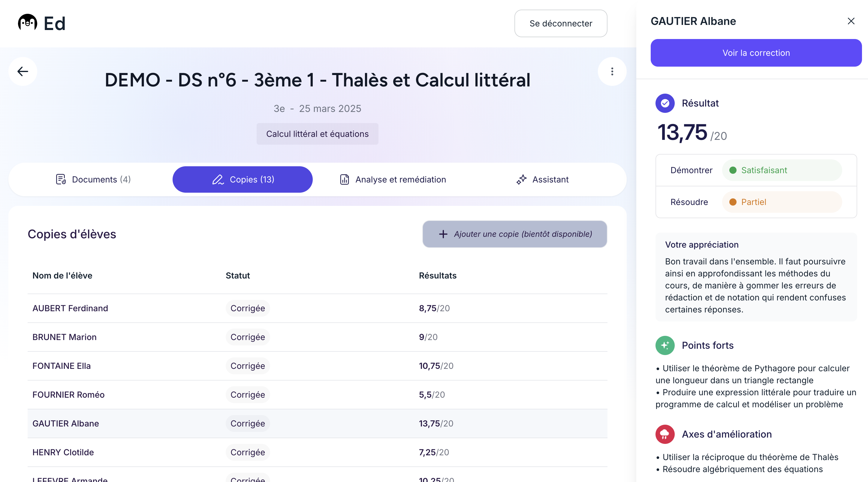This screenshot has height=482, width=868.
Task: Close the GAUTIER Albane side panel
Action: point(851,21)
